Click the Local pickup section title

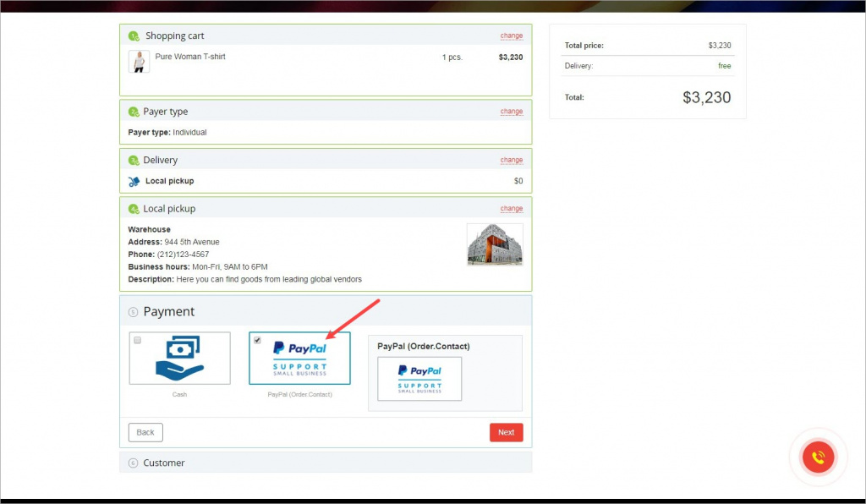point(169,209)
